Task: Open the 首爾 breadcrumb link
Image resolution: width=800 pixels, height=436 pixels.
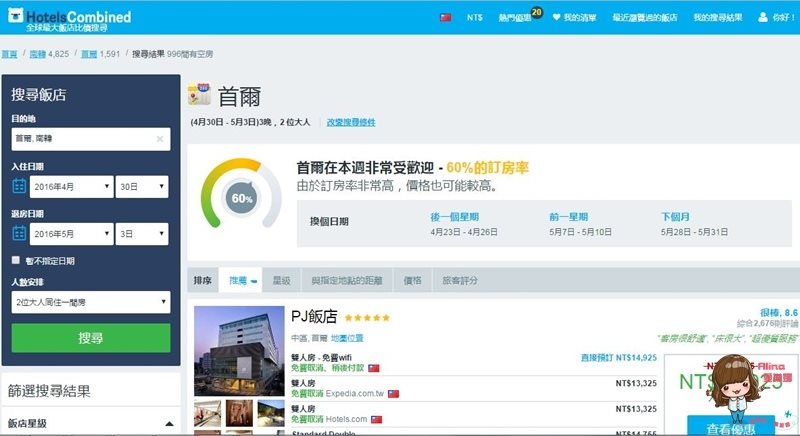Action: point(89,54)
